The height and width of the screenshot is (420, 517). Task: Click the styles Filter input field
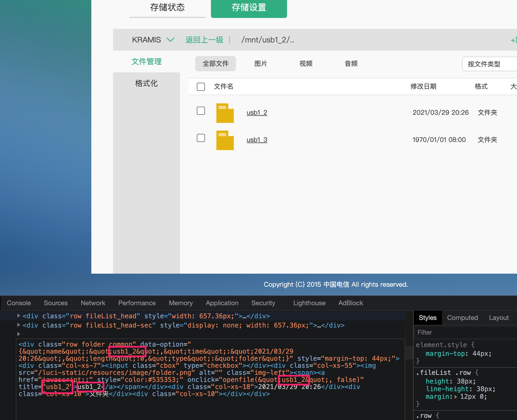pyautogui.click(x=465, y=332)
